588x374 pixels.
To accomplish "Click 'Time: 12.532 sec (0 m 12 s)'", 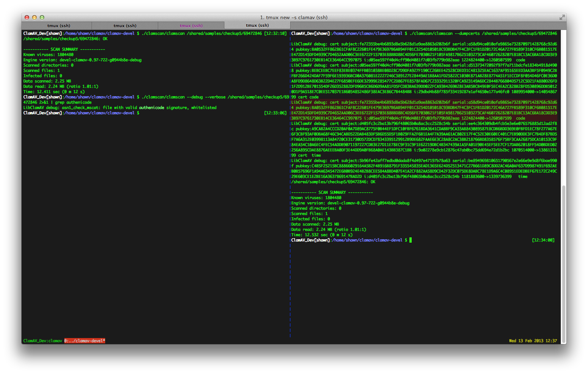I will 322,235.
